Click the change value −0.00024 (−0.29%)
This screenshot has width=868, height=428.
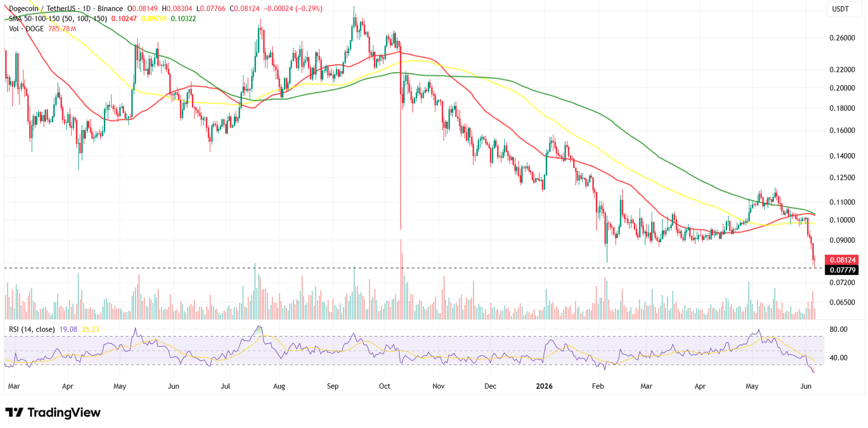pos(293,9)
